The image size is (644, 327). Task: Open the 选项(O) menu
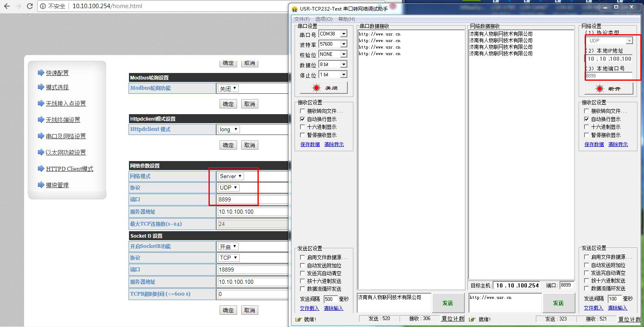click(324, 19)
